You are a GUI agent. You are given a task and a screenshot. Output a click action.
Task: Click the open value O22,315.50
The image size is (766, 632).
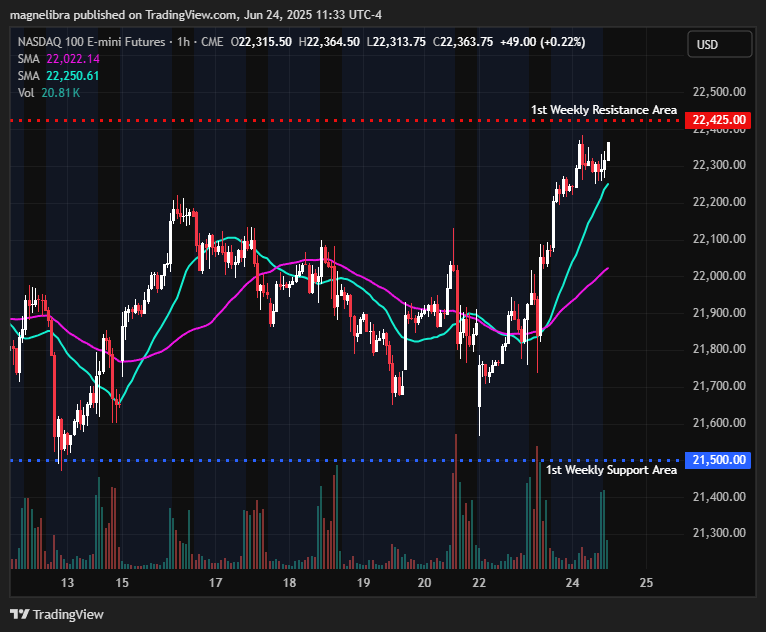pyautogui.click(x=261, y=42)
